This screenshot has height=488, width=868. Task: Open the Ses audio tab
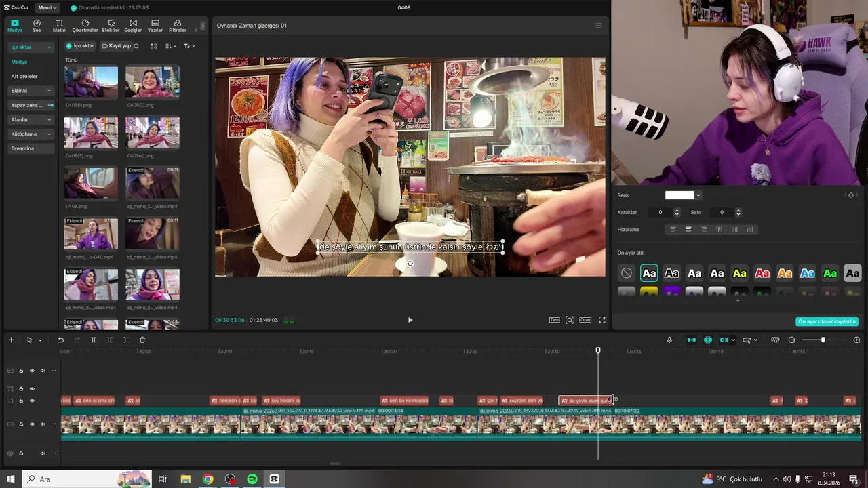click(37, 26)
